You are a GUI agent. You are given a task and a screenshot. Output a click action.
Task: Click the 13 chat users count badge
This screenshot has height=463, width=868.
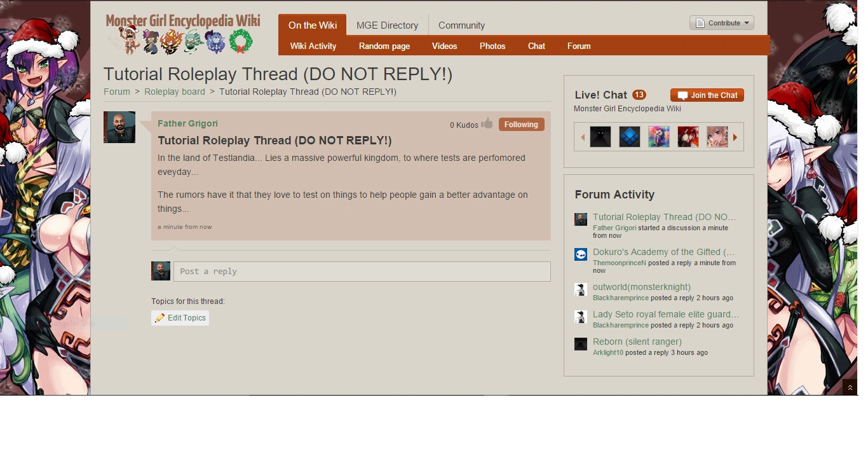pos(639,95)
